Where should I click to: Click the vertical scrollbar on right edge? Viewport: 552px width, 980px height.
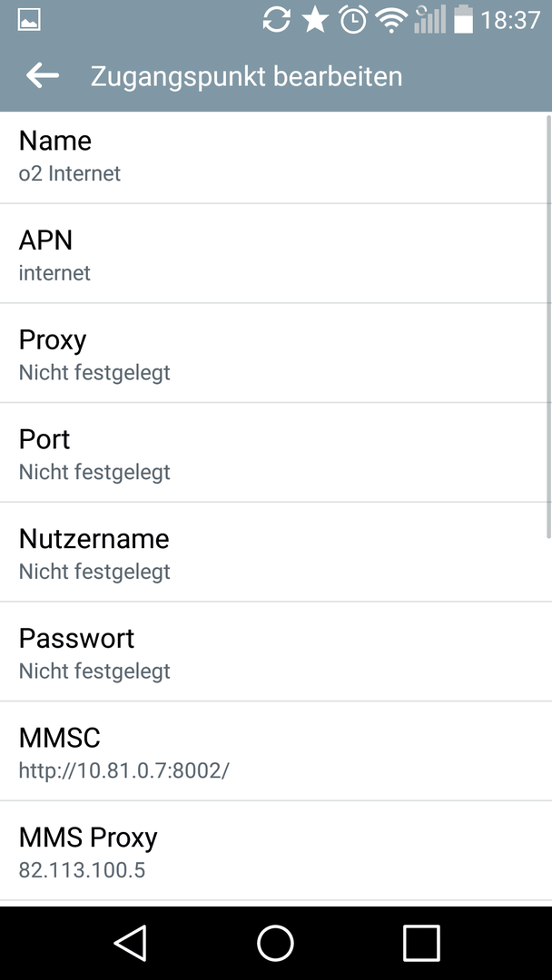(x=549, y=327)
